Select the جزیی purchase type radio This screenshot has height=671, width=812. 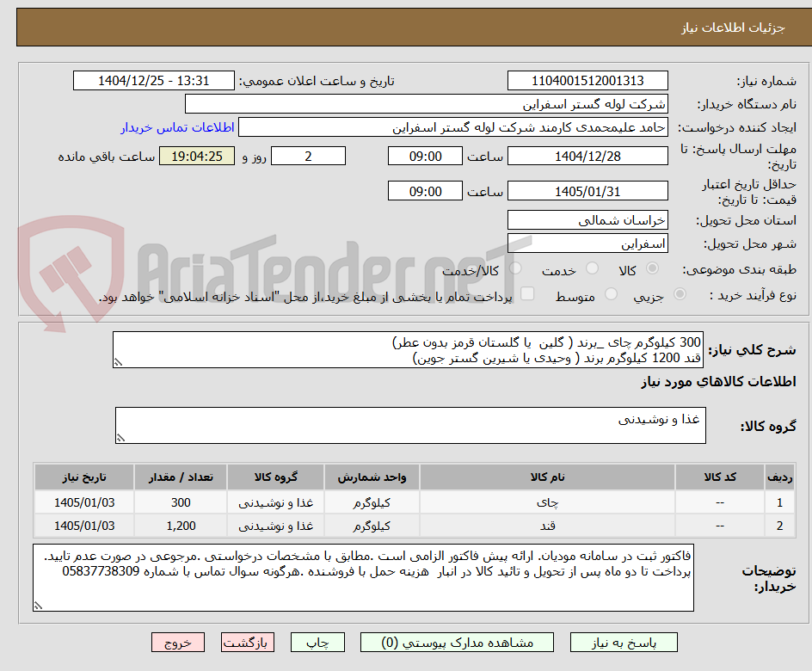[680, 294]
